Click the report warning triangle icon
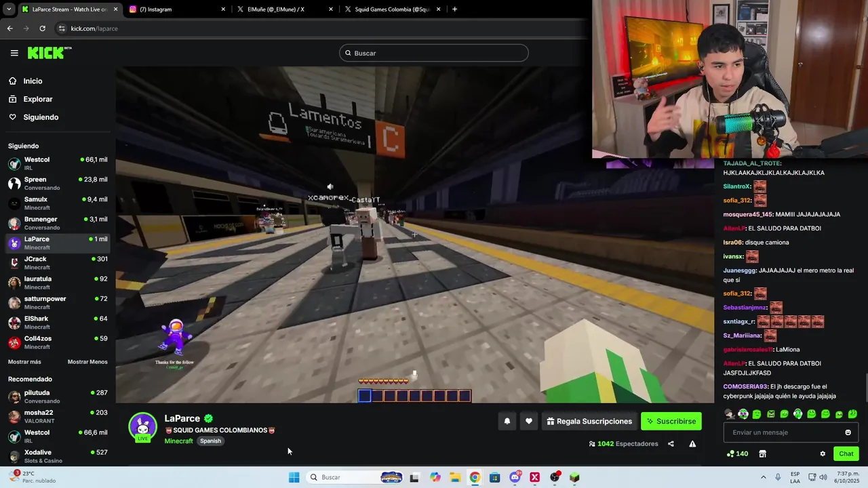The width and height of the screenshot is (868, 488). 692,444
